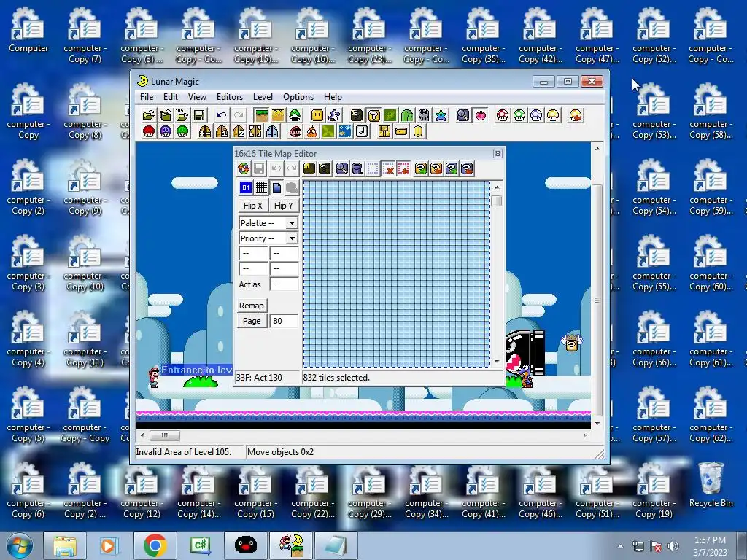Expand the Palette dropdown
This screenshot has width=747, height=560.
(292, 223)
